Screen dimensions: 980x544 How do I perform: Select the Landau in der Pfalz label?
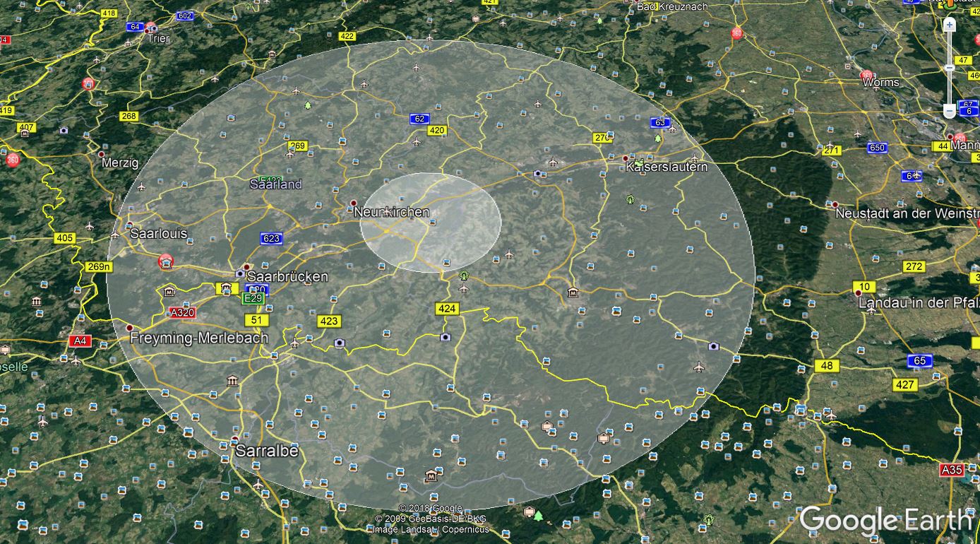click(x=918, y=302)
